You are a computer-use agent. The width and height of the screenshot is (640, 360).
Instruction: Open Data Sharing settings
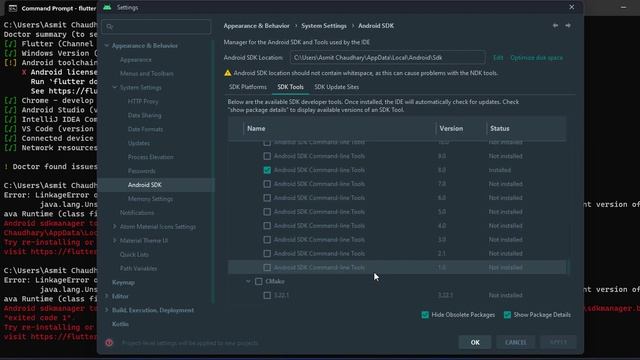click(x=144, y=115)
